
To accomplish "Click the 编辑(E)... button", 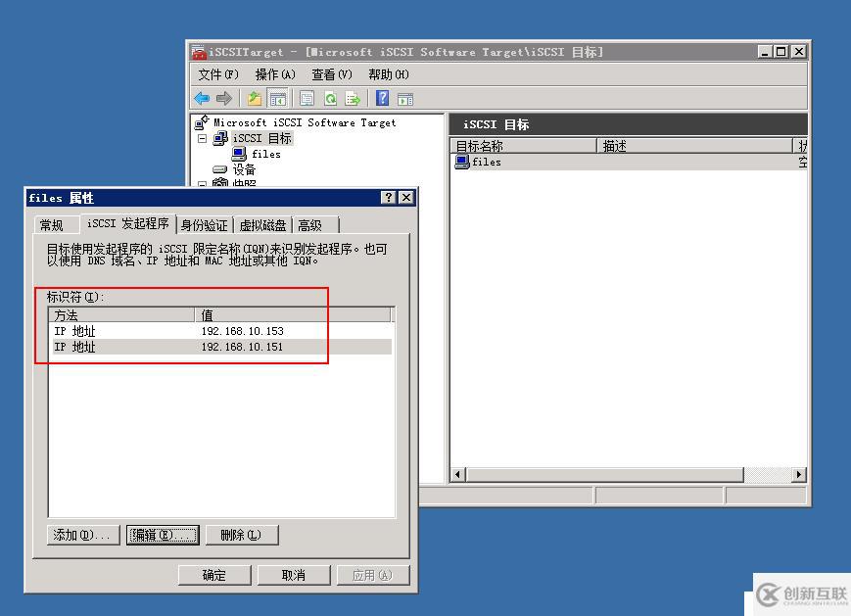I will point(163,535).
